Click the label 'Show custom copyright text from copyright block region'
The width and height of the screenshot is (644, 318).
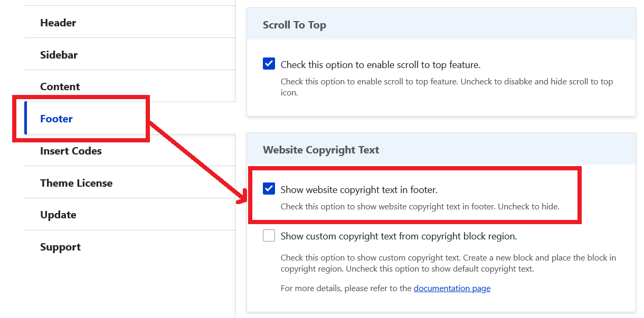click(x=397, y=236)
